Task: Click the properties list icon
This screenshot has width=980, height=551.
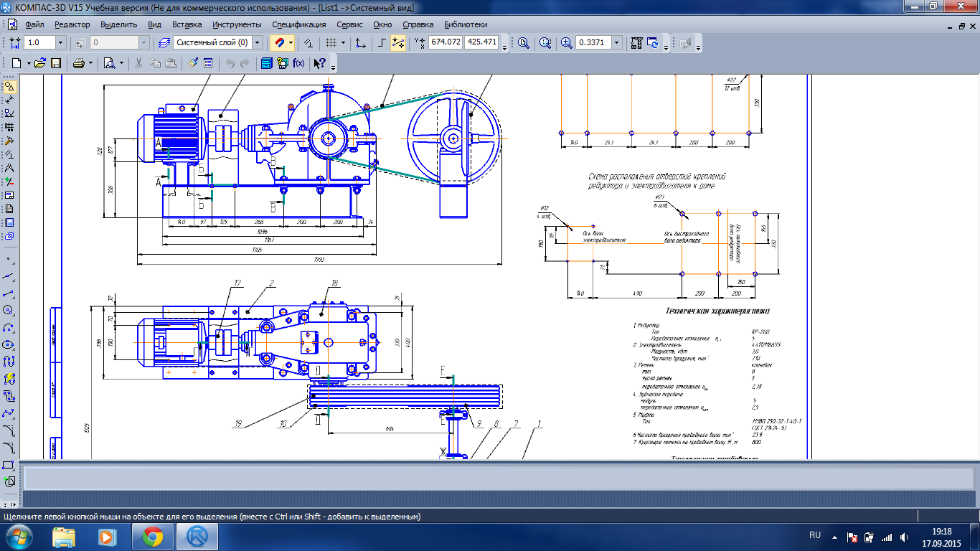Action: tap(209, 63)
